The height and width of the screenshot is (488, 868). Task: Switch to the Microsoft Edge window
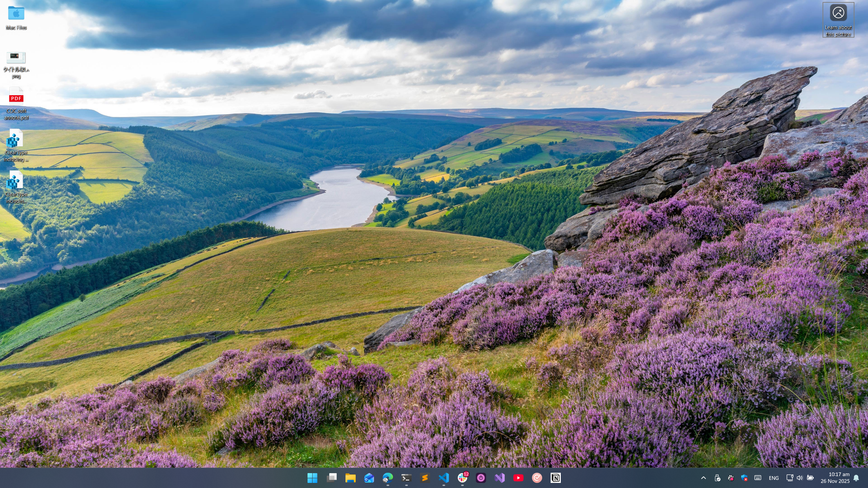(388, 478)
